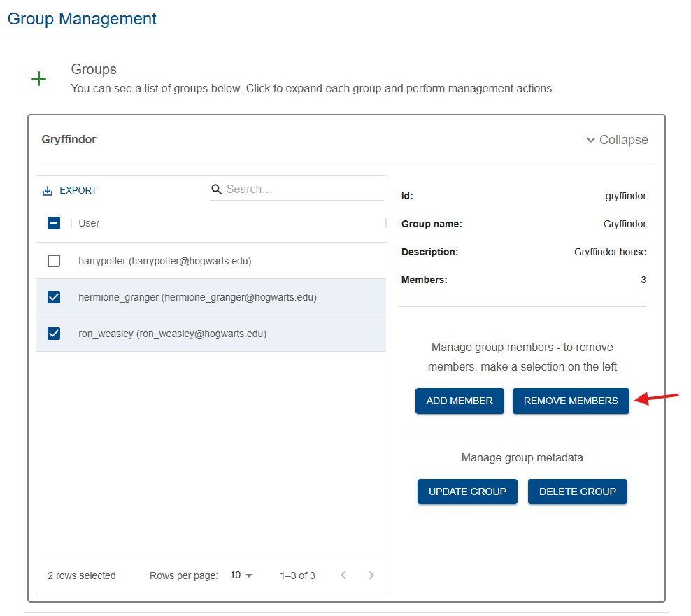
Task: Click the 'Gryffindor house' description value
Action: coord(610,252)
